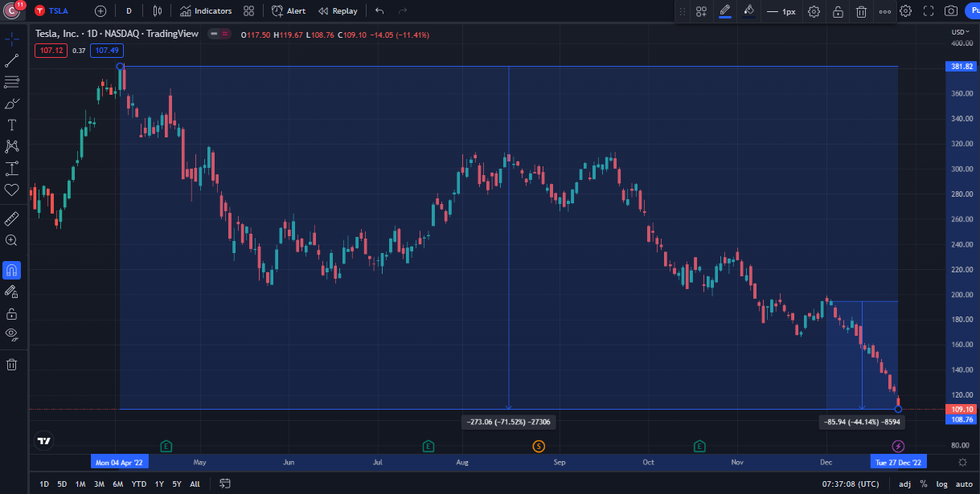980x494 pixels.
Task: Select the ruler measure tool
Action: (x=12, y=218)
